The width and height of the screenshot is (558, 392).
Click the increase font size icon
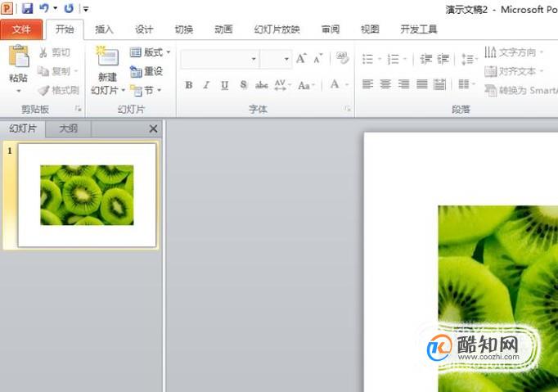pos(301,58)
